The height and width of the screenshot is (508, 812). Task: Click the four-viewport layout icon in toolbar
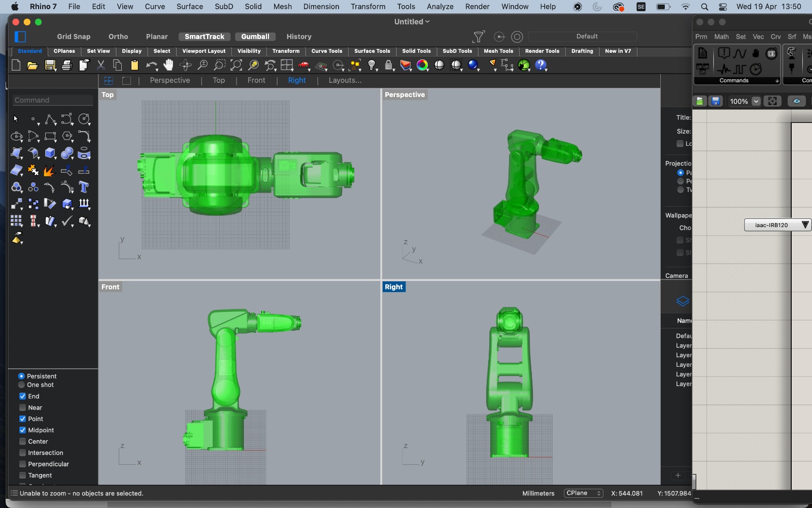tap(287, 65)
